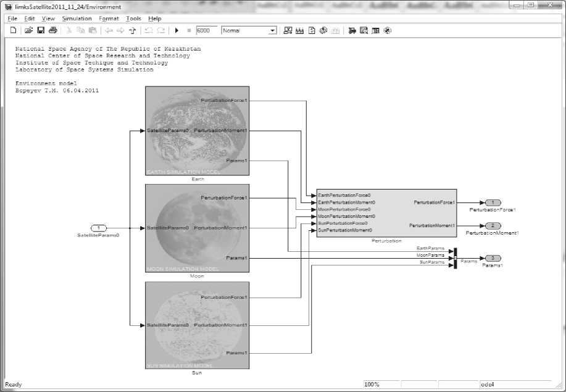Screen dimensions: 566x392
Task: Click the Model Explorer toolbar icon
Action: point(364,30)
